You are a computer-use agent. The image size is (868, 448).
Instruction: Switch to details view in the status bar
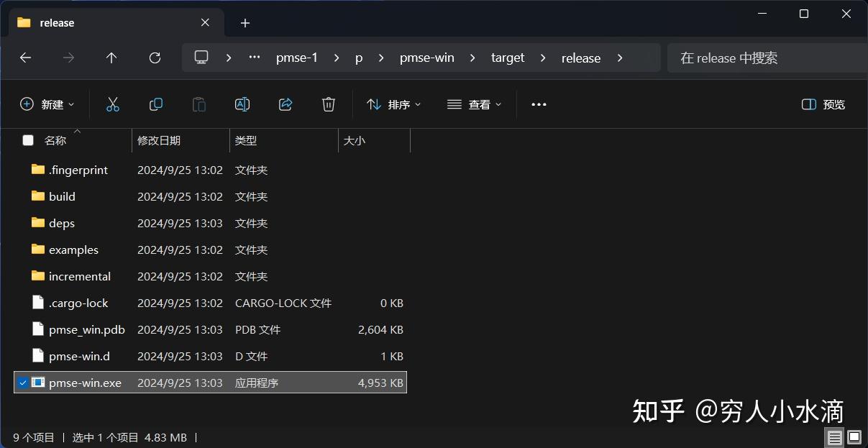pyautogui.click(x=834, y=437)
